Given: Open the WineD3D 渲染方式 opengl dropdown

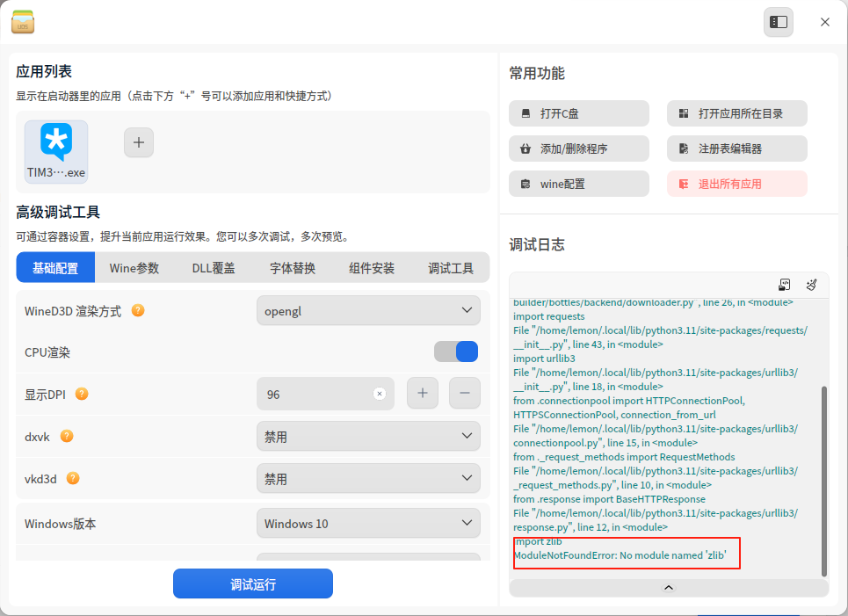Looking at the screenshot, I should (368, 310).
